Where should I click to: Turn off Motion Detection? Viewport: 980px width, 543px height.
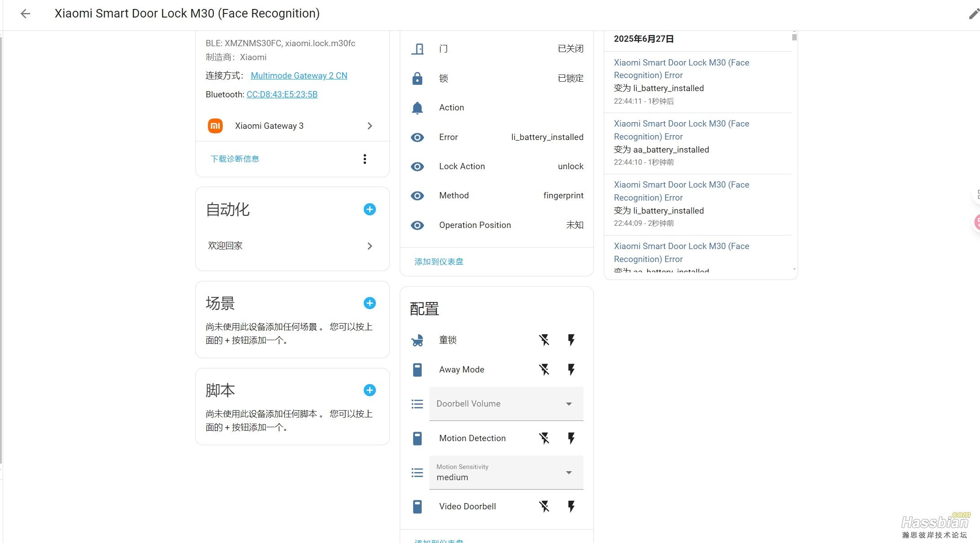tap(544, 438)
